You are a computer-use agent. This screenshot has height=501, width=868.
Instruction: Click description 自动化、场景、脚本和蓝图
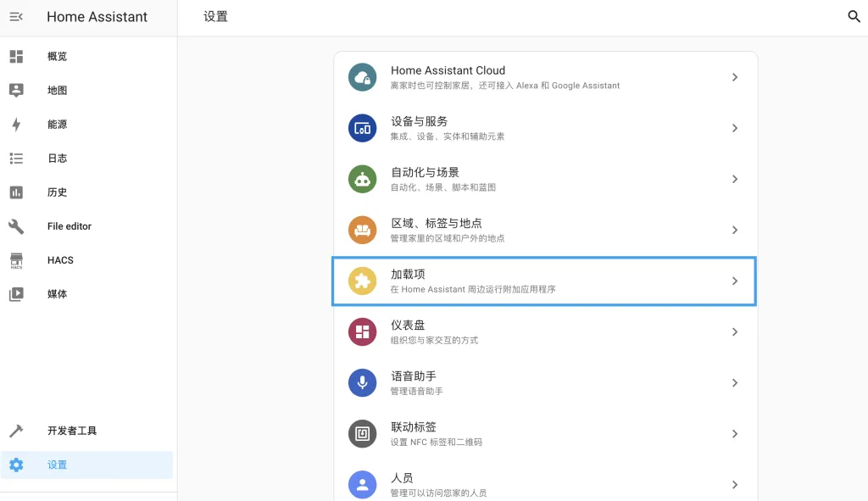click(x=442, y=187)
